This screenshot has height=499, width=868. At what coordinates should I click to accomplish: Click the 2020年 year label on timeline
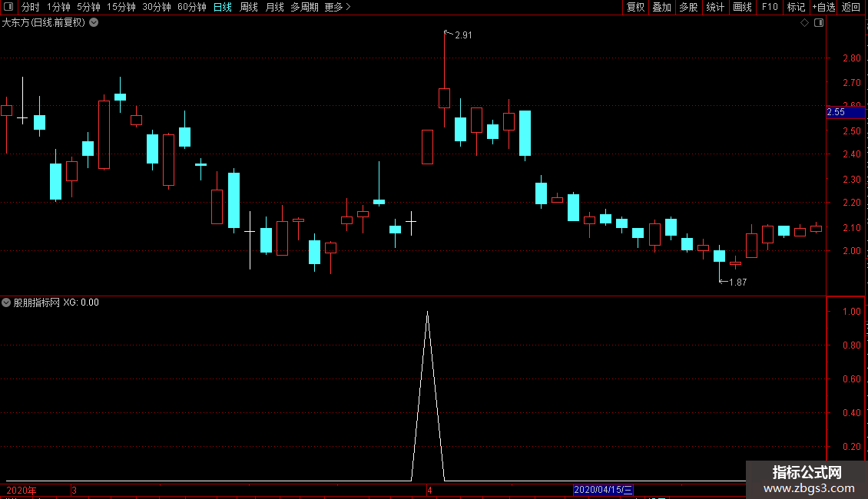tap(22, 490)
